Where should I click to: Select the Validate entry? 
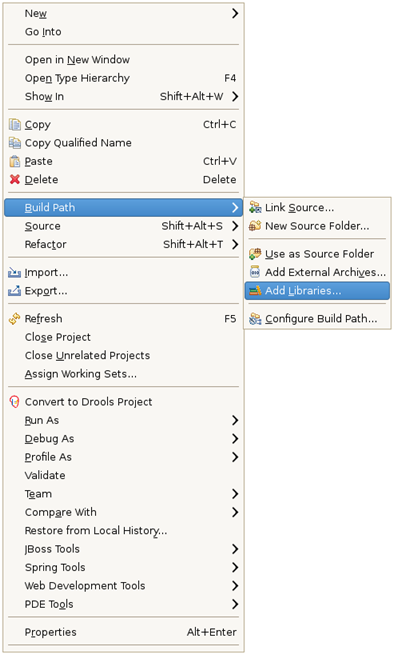[123, 475]
